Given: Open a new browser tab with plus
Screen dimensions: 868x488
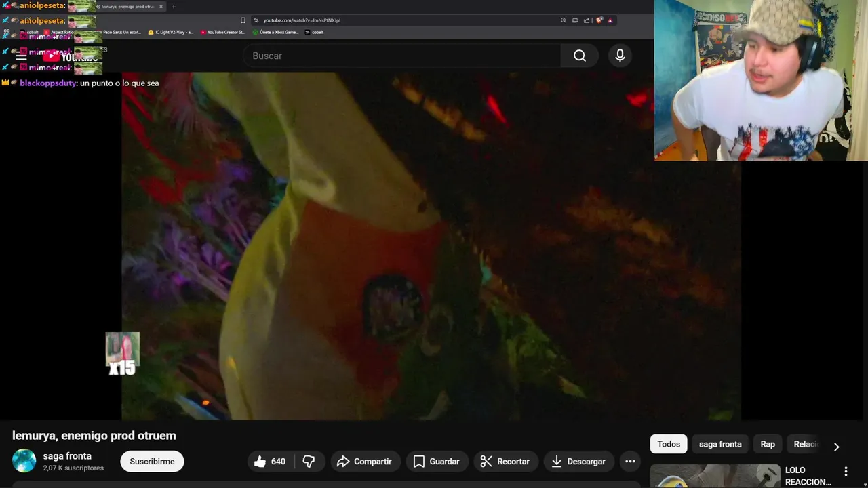Looking at the screenshot, I should [173, 7].
